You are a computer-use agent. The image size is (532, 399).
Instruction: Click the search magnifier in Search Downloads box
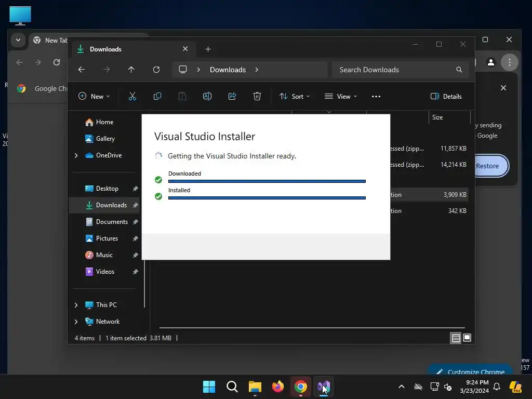coord(459,70)
